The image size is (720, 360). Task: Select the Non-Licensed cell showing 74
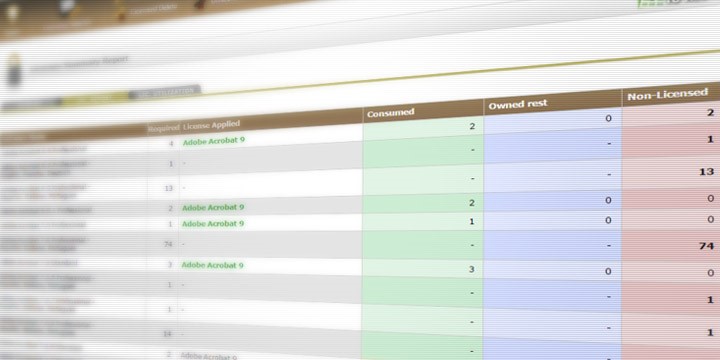click(671, 246)
